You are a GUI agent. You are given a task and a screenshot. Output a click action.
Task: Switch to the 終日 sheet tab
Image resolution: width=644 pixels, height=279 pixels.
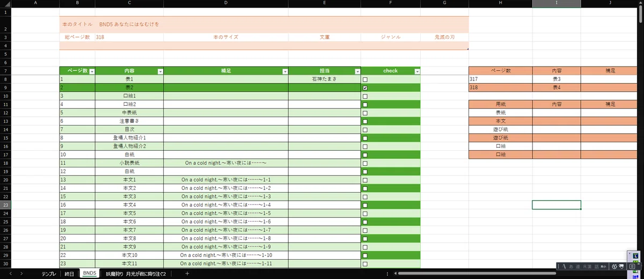coord(69,274)
